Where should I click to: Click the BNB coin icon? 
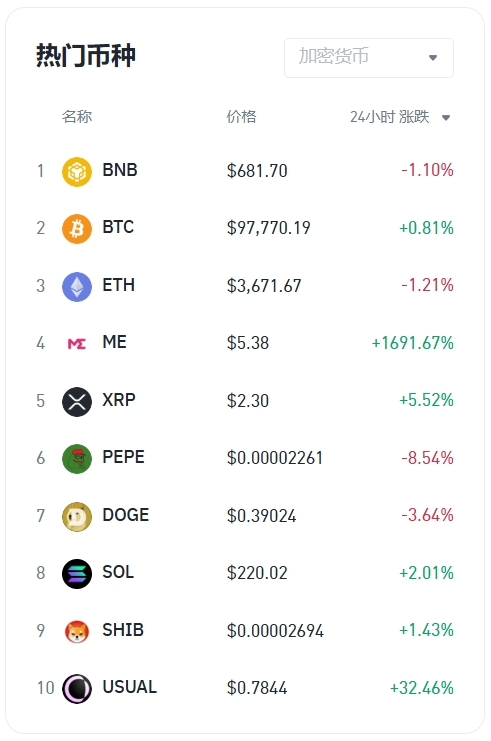click(x=77, y=172)
